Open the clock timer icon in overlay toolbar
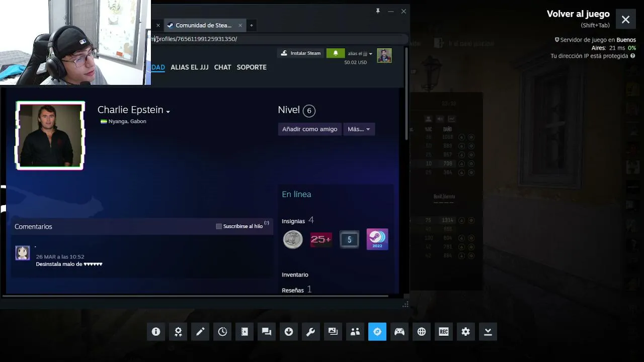This screenshot has height=362, width=644. (222, 332)
